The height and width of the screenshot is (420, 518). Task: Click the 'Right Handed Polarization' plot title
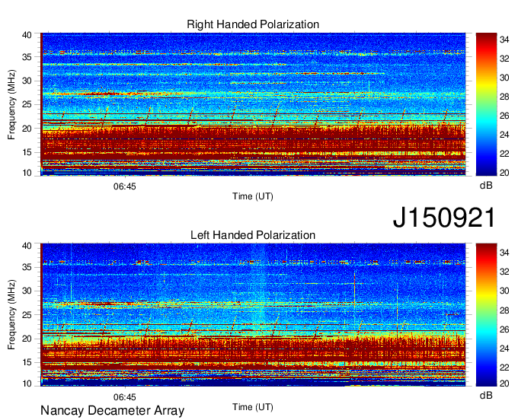coord(253,24)
